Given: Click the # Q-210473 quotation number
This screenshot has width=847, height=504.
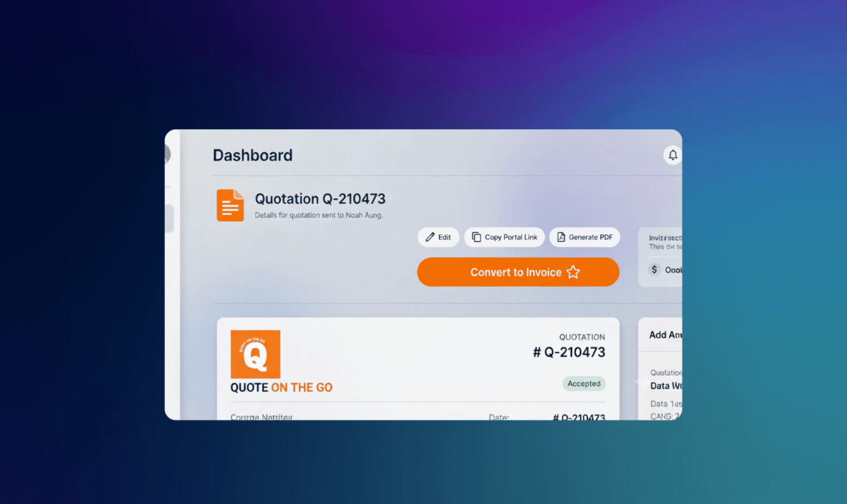Looking at the screenshot, I should coord(569,352).
